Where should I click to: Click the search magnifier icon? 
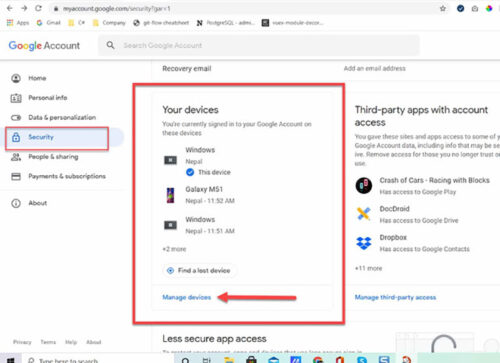click(x=110, y=45)
